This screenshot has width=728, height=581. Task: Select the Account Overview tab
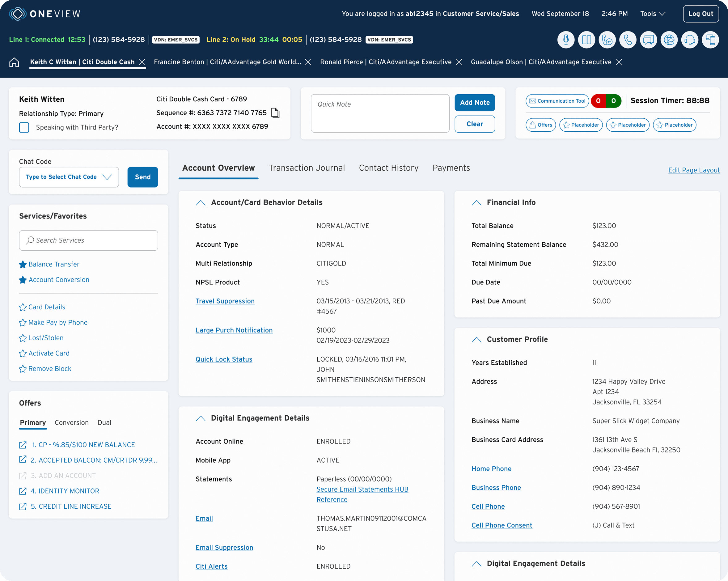pyautogui.click(x=218, y=168)
